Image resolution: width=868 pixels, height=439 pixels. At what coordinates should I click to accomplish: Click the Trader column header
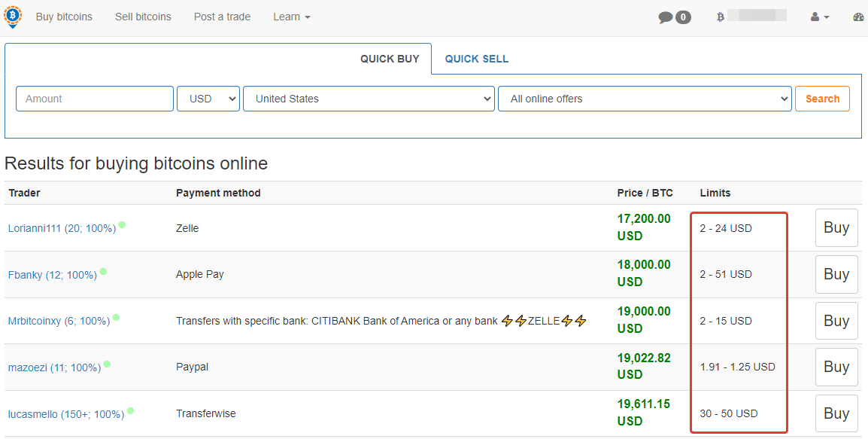coord(24,193)
